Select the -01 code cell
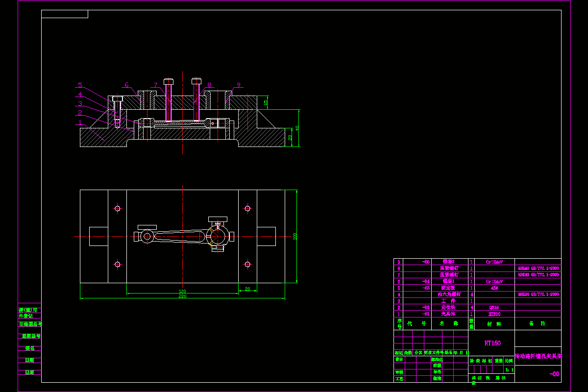Viewport: 588px width, 392px height. click(426, 314)
